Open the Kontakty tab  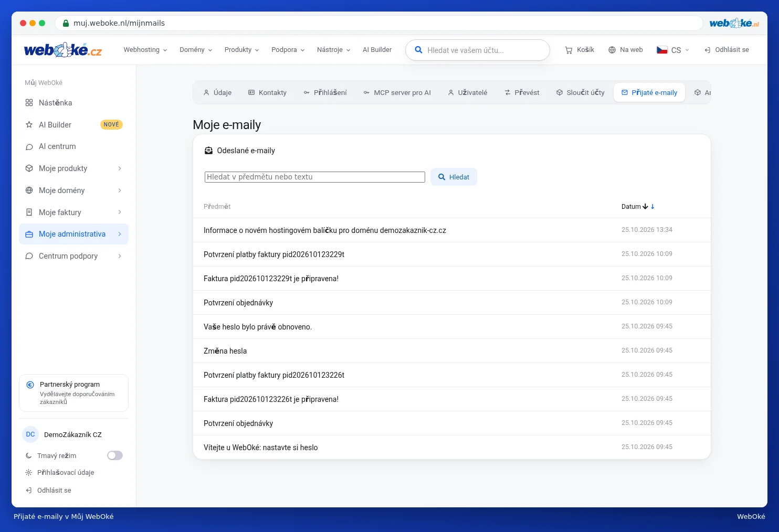(268, 93)
